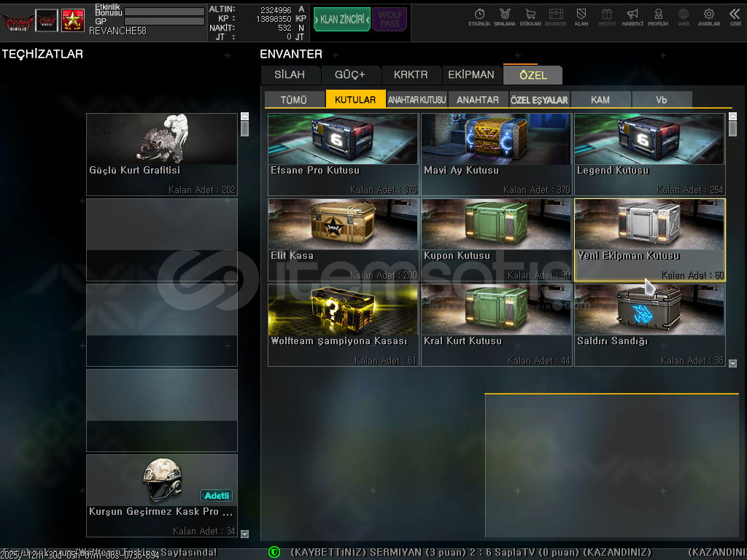Select the Kral Kurt Kutusu box
Screen dimensions: 747x560
click(496, 325)
